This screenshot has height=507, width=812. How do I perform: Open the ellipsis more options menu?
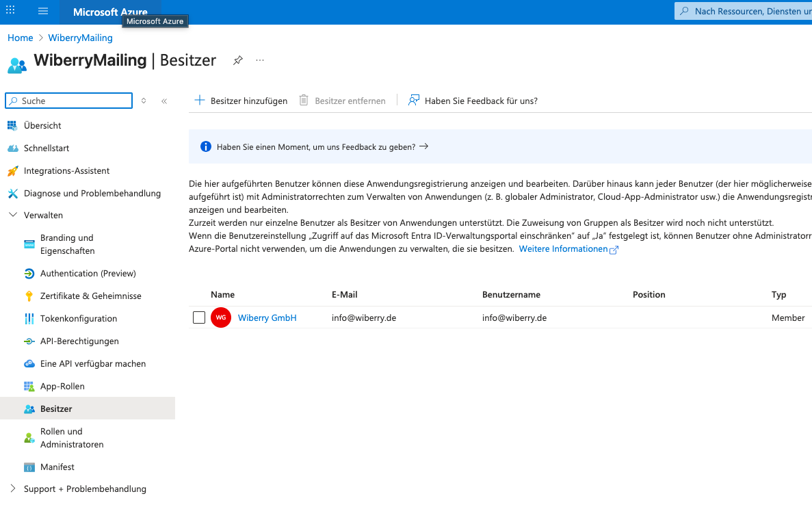(260, 60)
